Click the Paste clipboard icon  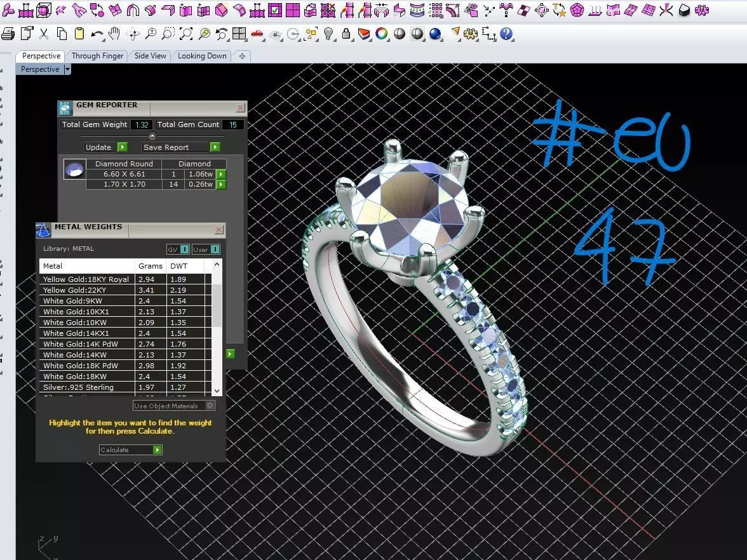(79, 33)
